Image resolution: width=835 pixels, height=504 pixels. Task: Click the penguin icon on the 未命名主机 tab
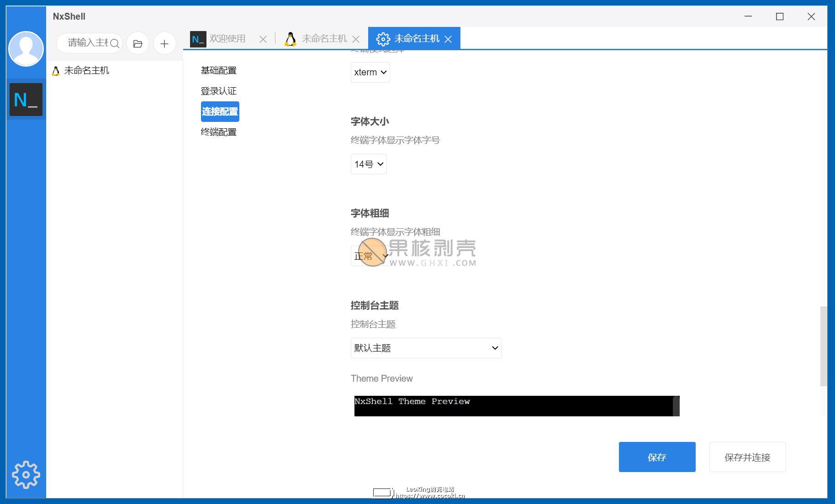(290, 39)
